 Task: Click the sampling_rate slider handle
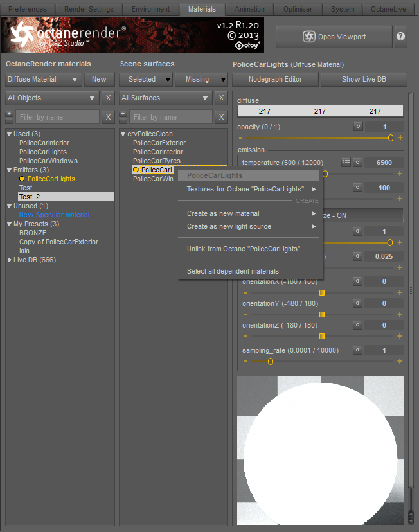tap(271, 361)
